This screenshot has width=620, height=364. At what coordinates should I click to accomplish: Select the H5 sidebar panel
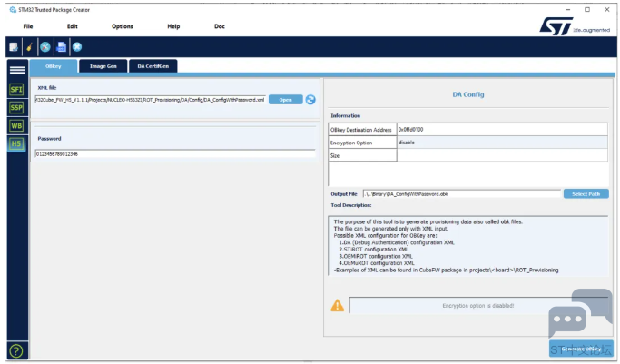coord(16,143)
